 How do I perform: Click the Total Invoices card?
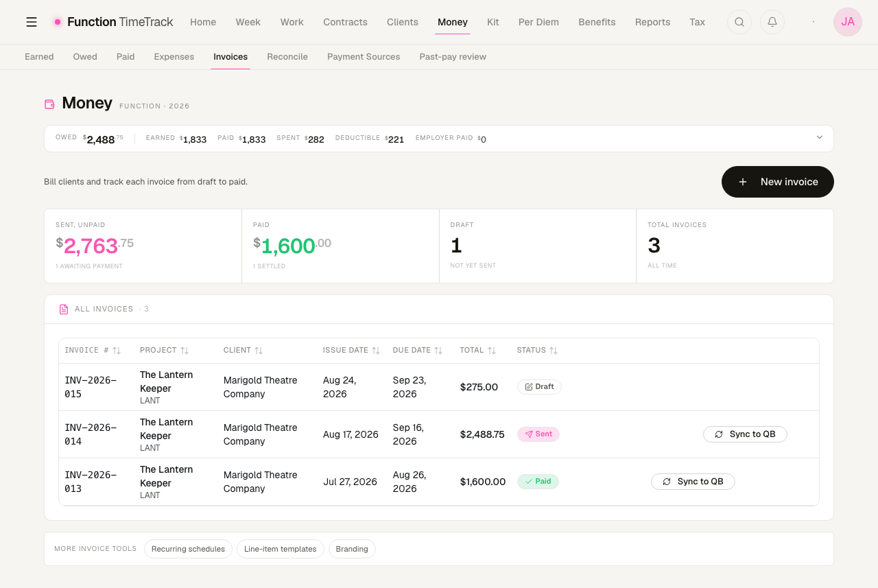pyautogui.click(x=735, y=246)
